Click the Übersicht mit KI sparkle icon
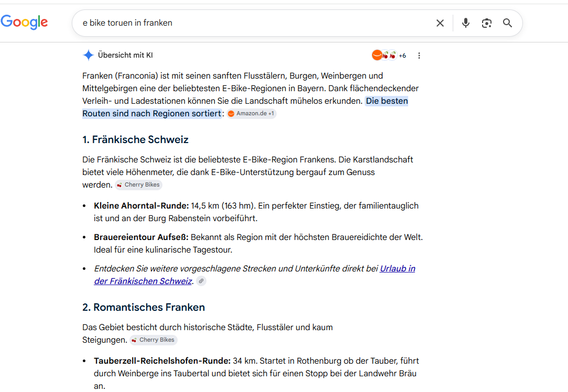Image resolution: width=568 pixels, height=392 pixels. tap(89, 55)
